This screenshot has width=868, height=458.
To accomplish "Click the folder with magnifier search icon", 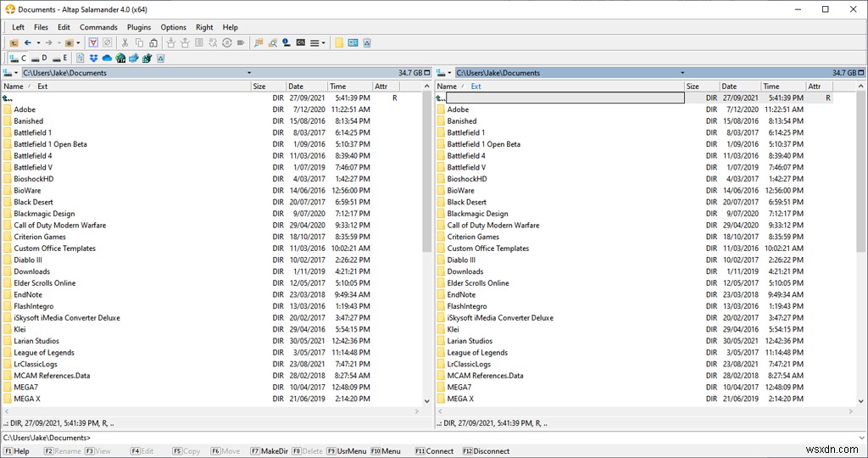I will point(272,42).
